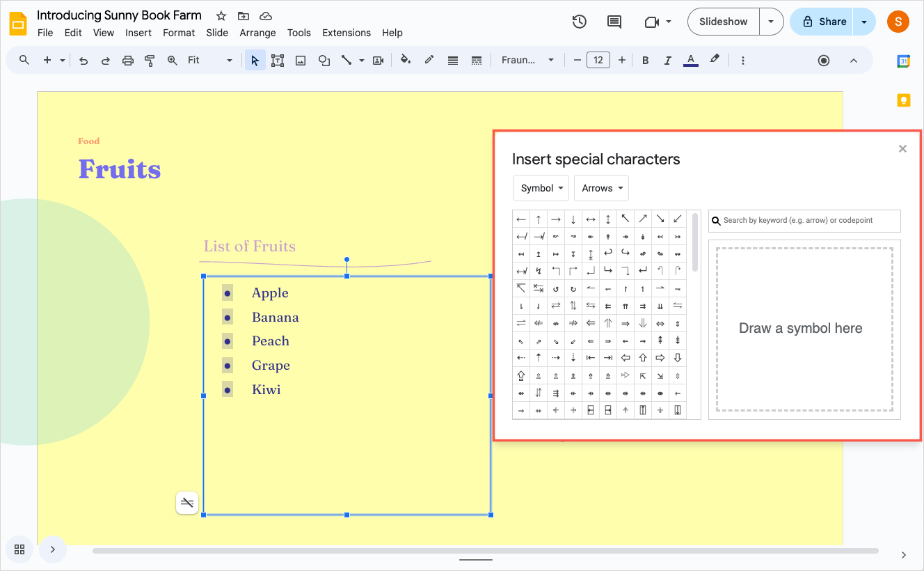
Task: Click the symbol grid scrollbar
Action: coord(695,242)
